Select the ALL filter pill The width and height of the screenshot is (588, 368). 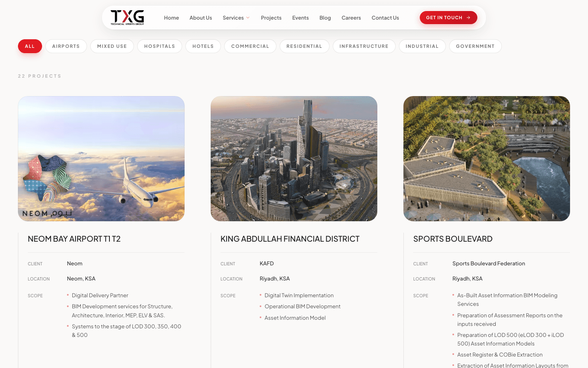point(30,46)
